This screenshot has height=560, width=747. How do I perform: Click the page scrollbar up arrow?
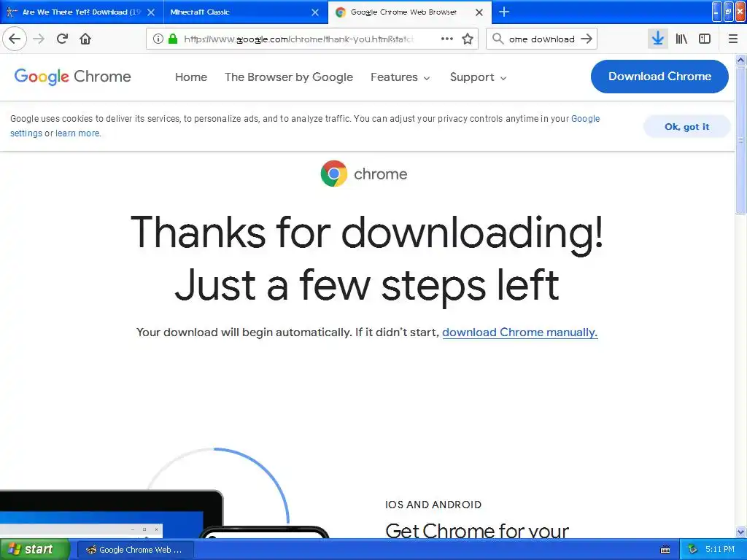[741, 60]
